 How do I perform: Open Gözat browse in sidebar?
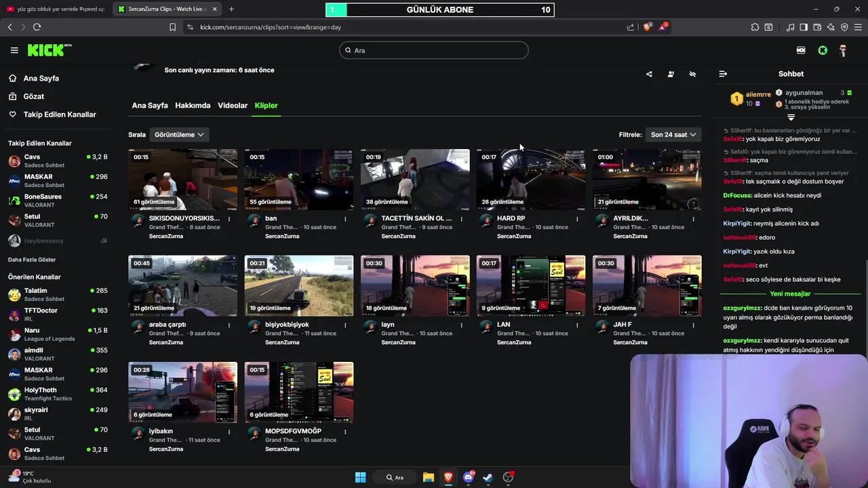26,97
